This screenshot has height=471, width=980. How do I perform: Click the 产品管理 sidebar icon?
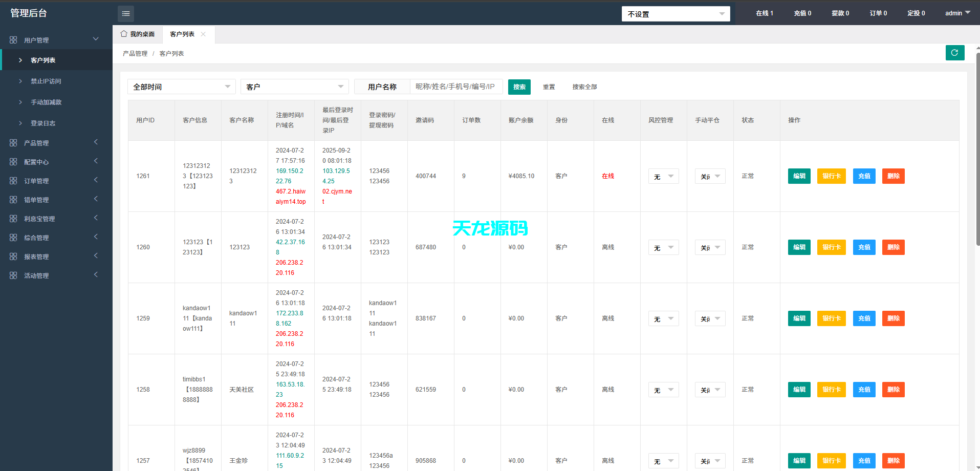pos(14,142)
